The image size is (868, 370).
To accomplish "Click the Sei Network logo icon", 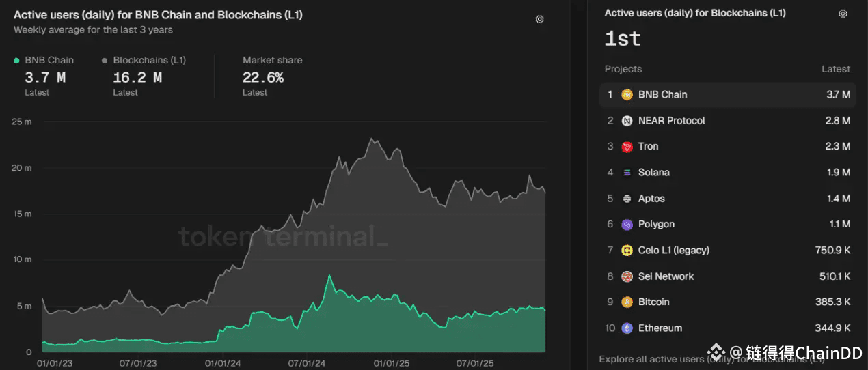I will (627, 276).
